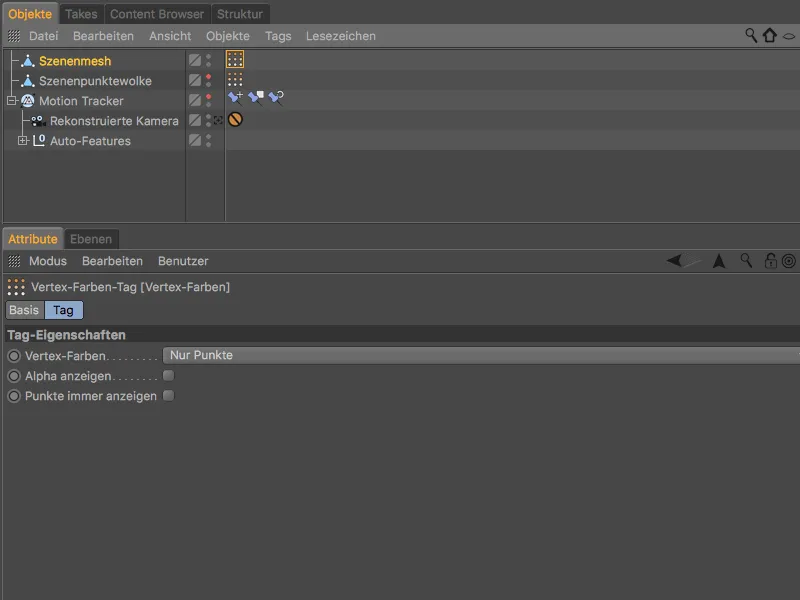Select the Basis tab button

click(24, 310)
